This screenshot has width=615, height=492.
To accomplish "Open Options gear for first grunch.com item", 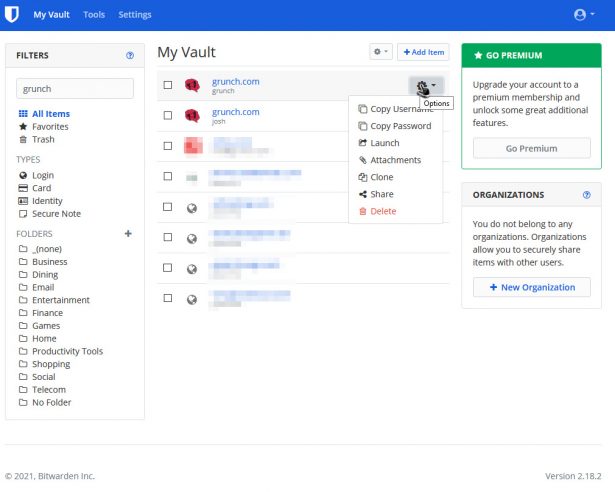I will point(426,85).
